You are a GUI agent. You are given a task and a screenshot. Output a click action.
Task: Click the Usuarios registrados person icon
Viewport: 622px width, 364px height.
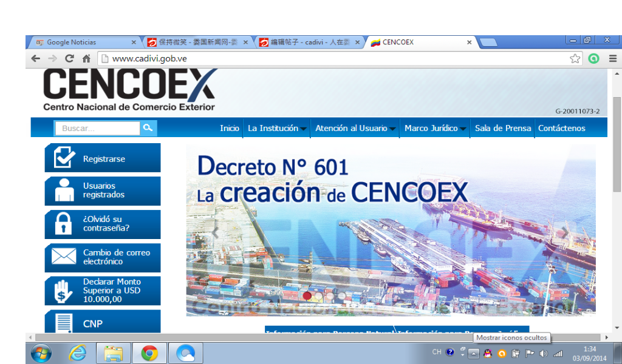coord(64,190)
